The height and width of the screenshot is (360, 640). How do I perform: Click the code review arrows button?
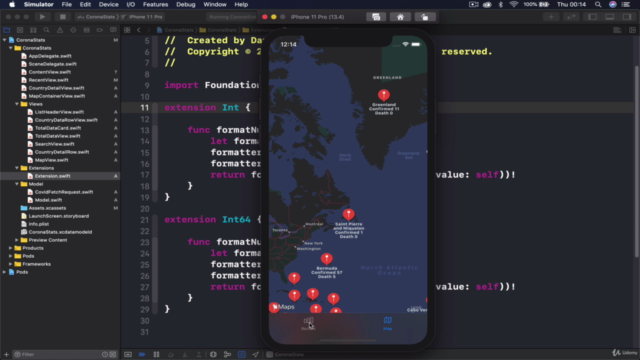coord(571,17)
